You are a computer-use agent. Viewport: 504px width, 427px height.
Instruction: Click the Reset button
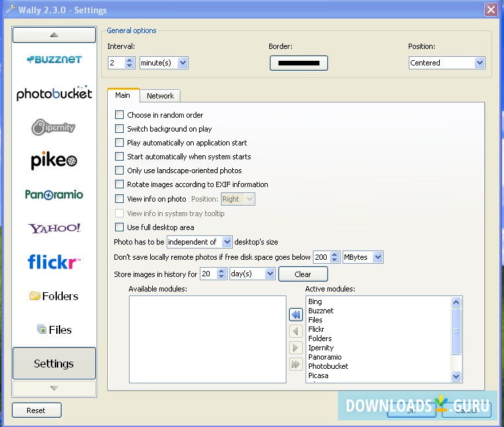pos(36,410)
